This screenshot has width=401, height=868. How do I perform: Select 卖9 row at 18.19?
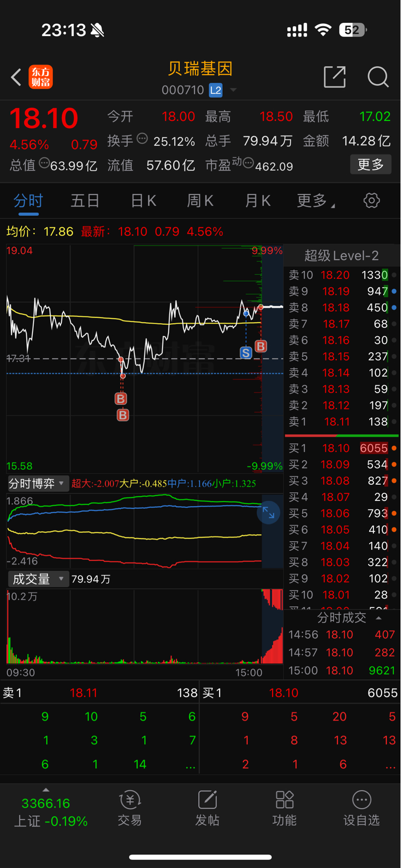(x=342, y=291)
